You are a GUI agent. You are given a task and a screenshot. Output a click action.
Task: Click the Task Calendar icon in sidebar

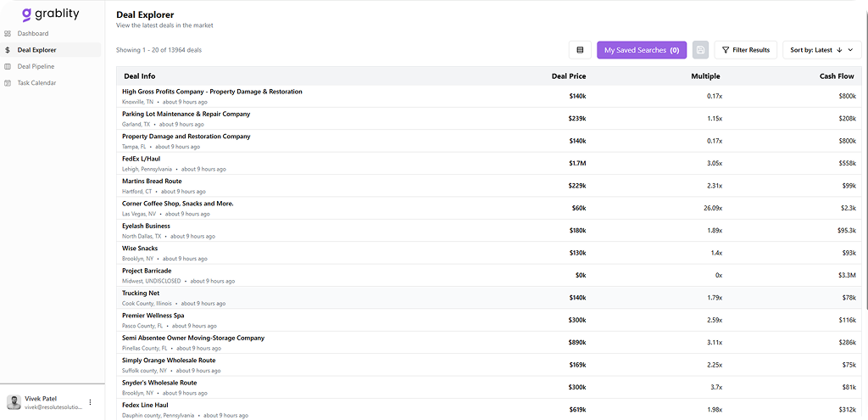8,83
